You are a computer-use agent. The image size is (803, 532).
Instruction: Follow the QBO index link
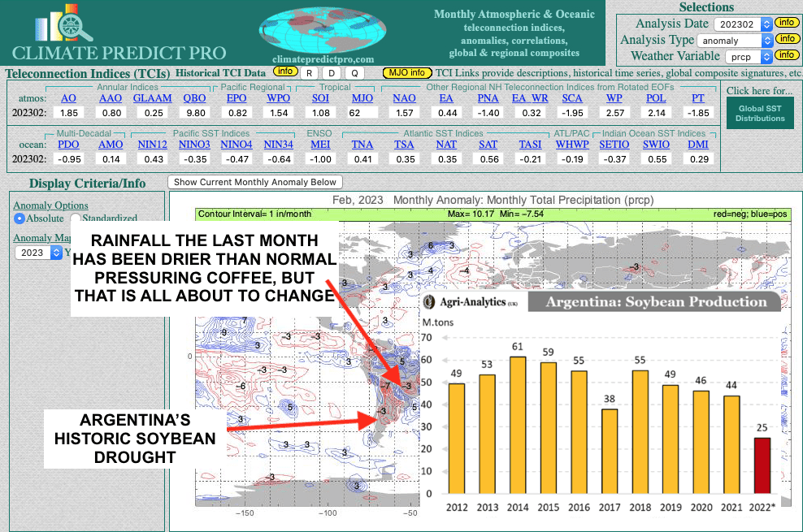[193, 98]
